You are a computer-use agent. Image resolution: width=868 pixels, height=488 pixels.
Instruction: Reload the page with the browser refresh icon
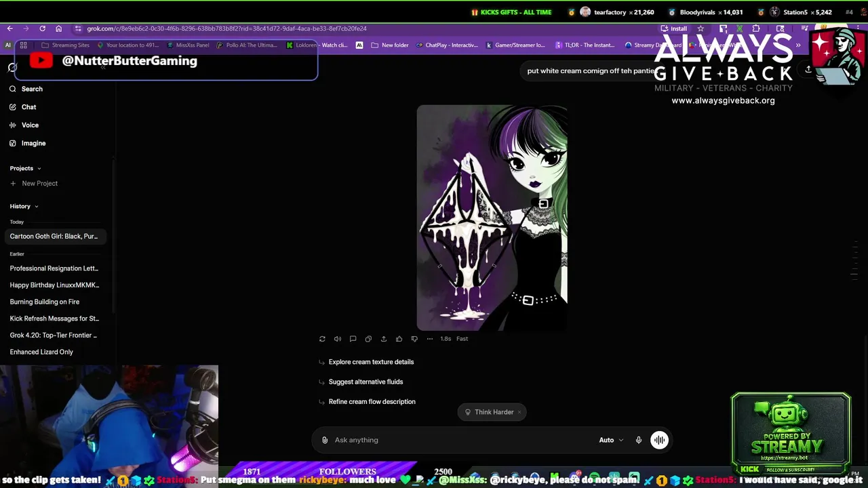tap(42, 28)
